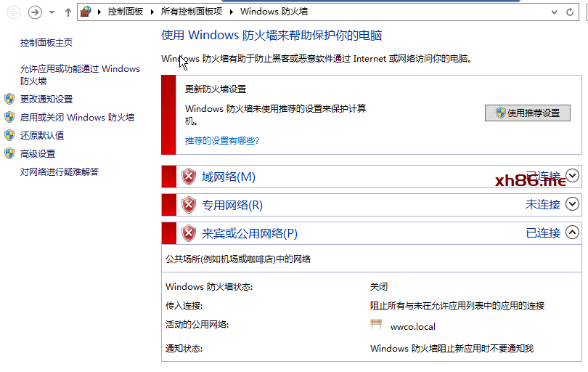Click the back navigation arrow
The height and width of the screenshot is (372, 588).
point(12,12)
